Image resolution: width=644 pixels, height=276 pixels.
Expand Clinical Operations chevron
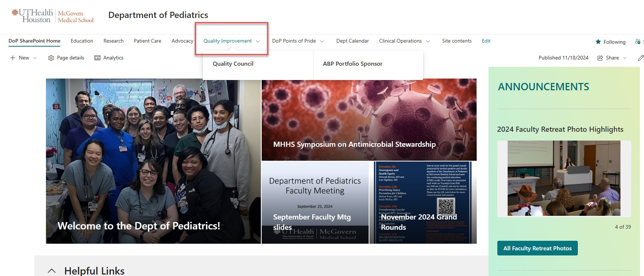(428, 41)
